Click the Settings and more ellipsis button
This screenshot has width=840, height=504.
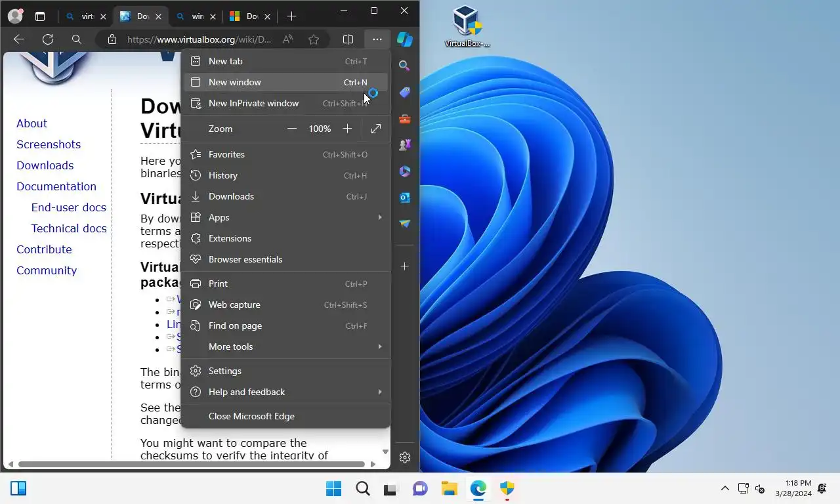click(377, 39)
